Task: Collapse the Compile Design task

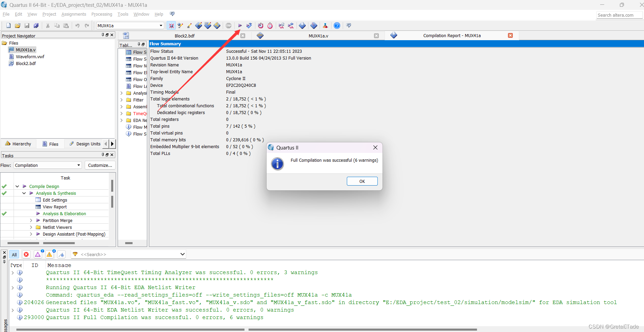Action: coord(17,186)
